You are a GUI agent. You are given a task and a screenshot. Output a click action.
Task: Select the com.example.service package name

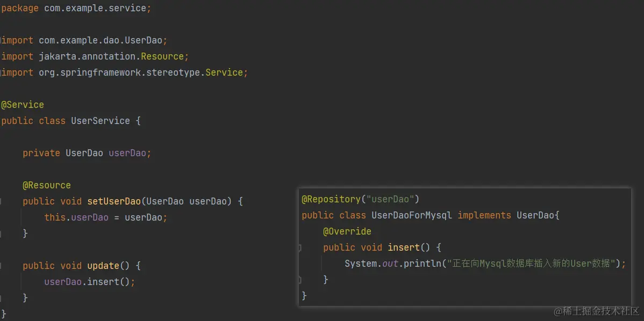click(x=95, y=8)
